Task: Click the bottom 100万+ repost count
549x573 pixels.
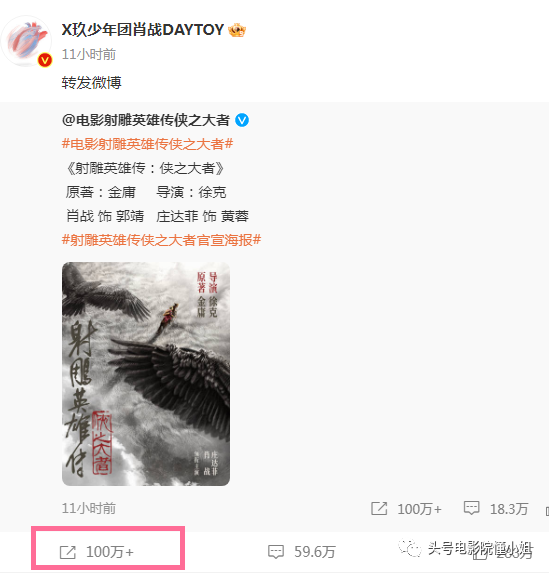Action: [x=110, y=552]
